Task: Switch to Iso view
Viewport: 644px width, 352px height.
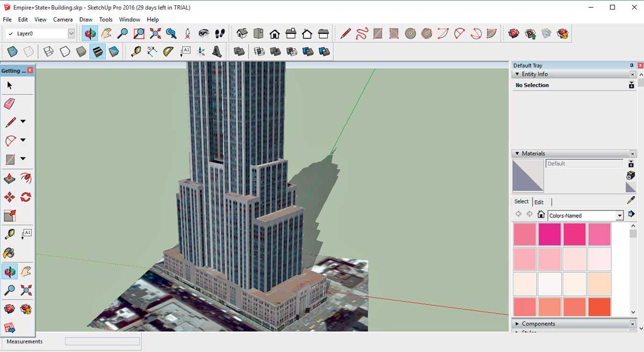Action: pos(242,34)
